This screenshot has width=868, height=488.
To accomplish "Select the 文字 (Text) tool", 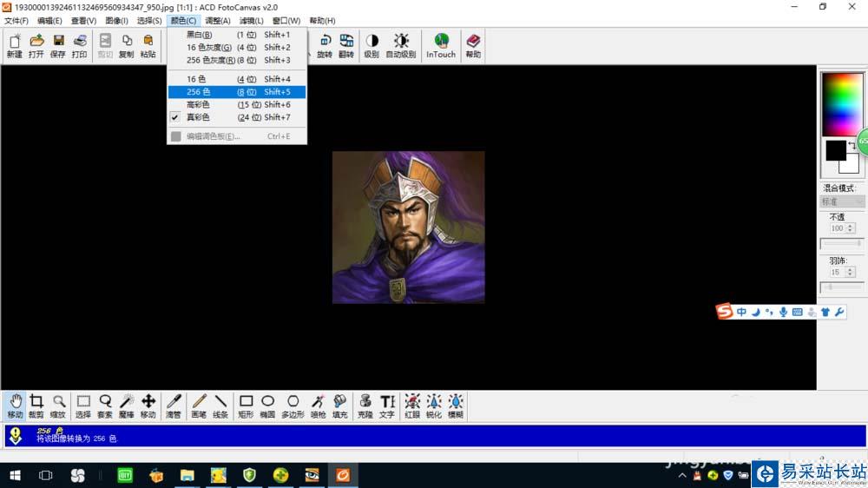I will coord(387,406).
